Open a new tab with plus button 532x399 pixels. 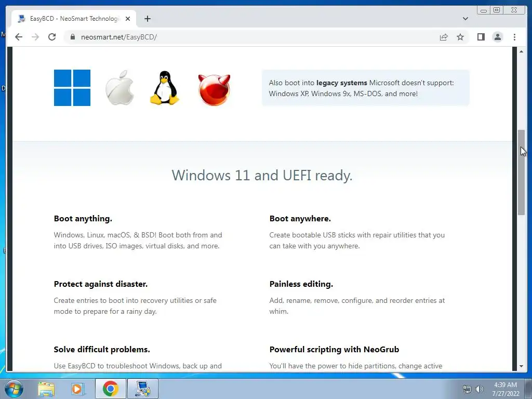(x=147, y=19)
